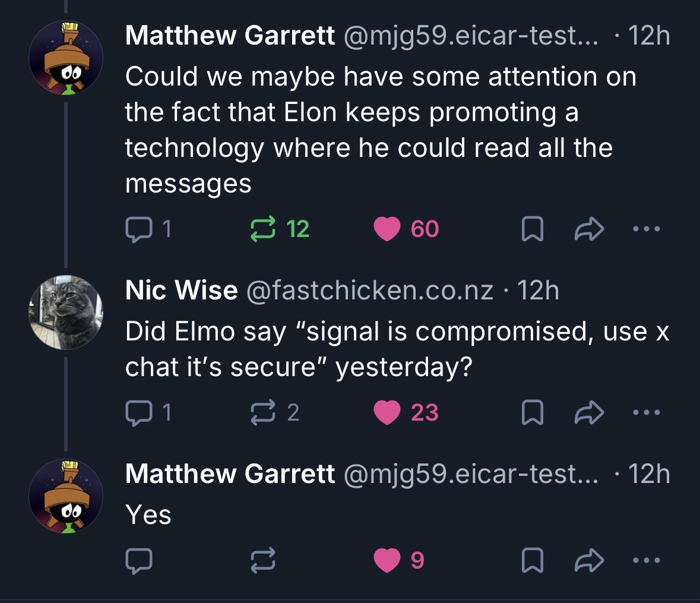
Task: Reply to the "Yes" post
Action: [139, 560]
